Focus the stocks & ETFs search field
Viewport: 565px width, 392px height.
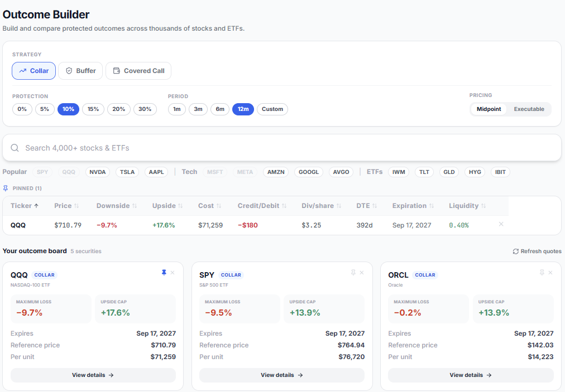tap(282, 148)
